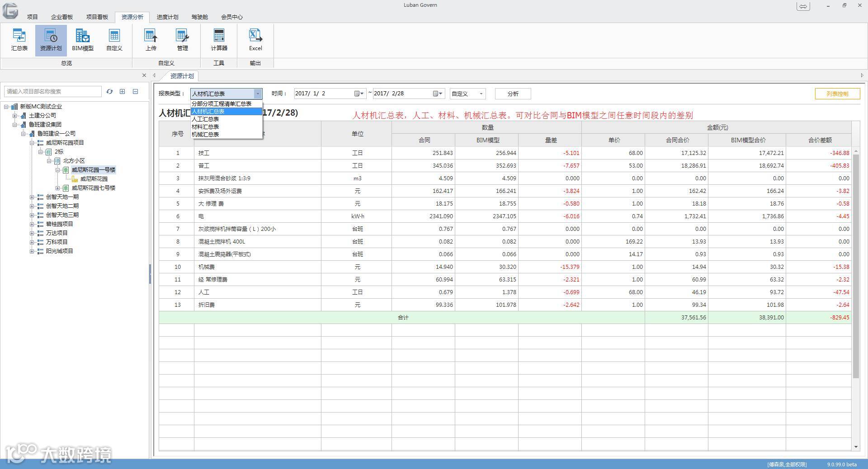Open the 汇总表 summary table tool
Screen dimensions: 868x469
coord(19,40)
